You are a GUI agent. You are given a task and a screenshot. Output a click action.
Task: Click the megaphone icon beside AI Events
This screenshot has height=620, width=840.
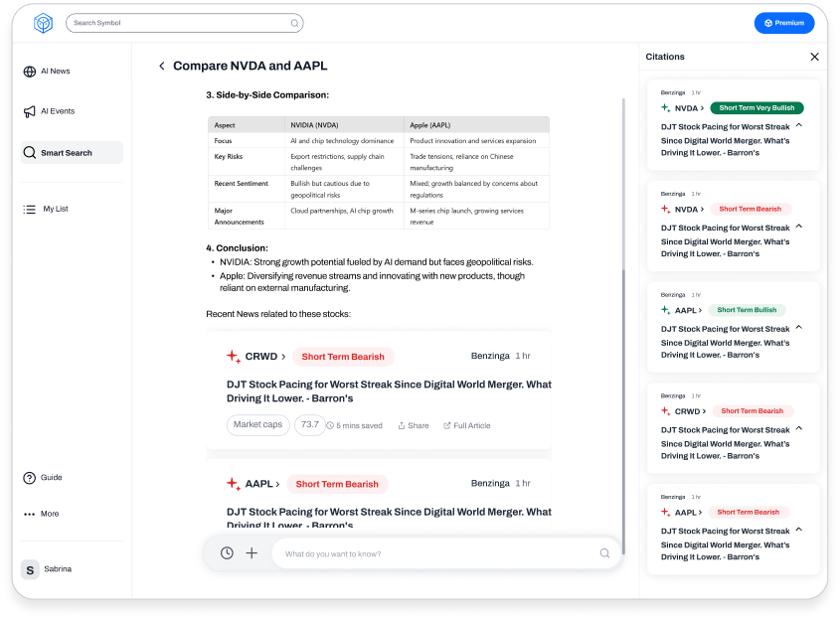(30, 111)
